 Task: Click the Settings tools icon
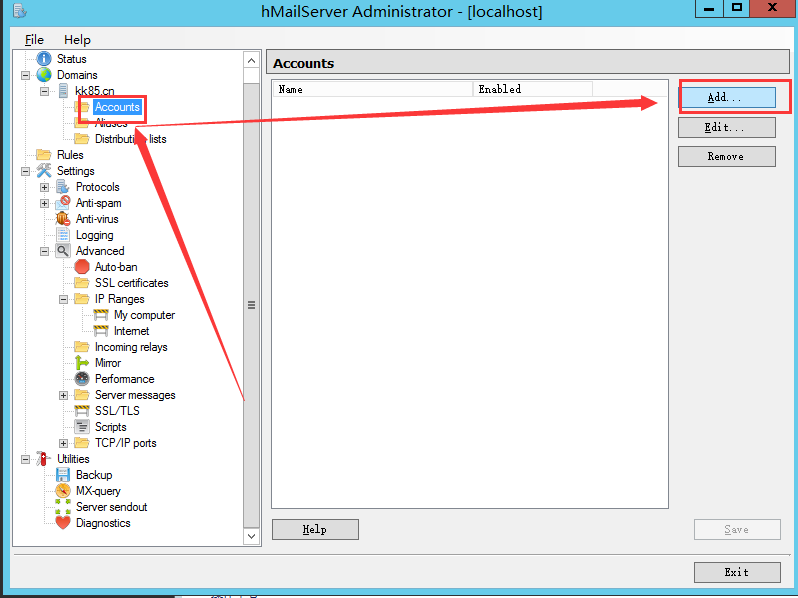[44, 171]
